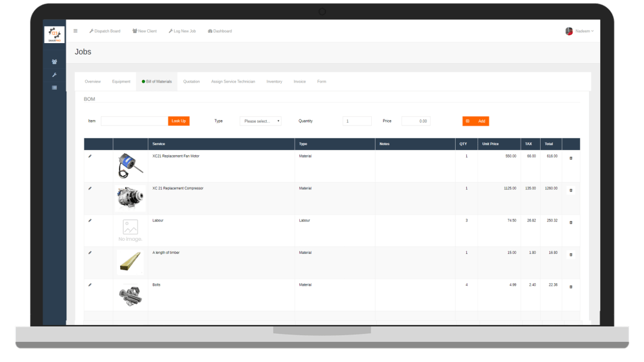Image resolution: width=644 pixels, height=362 pixels.
Task: Open the users icon in sidebar
Action: [54, 62]
